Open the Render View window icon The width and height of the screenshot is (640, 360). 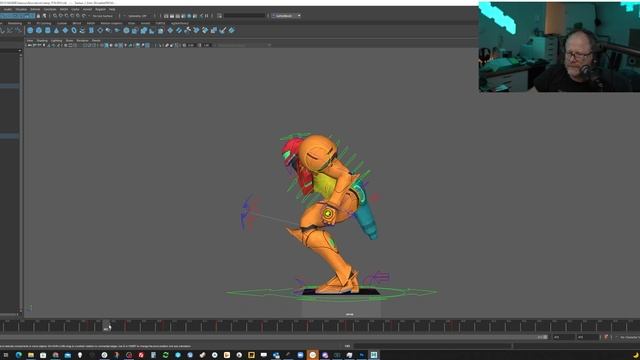point(167,16)
